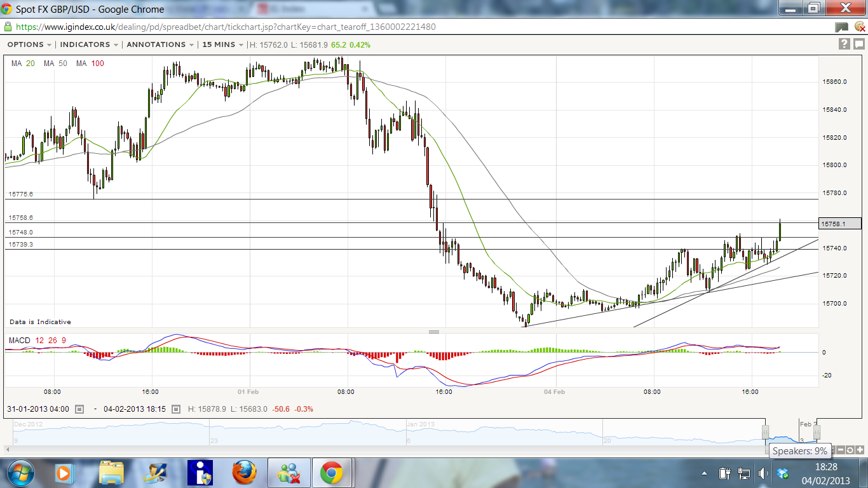This screenshot has height=488, width=868.
Task: Open the ANNOTATIONS menu
Action: [160, 44]
